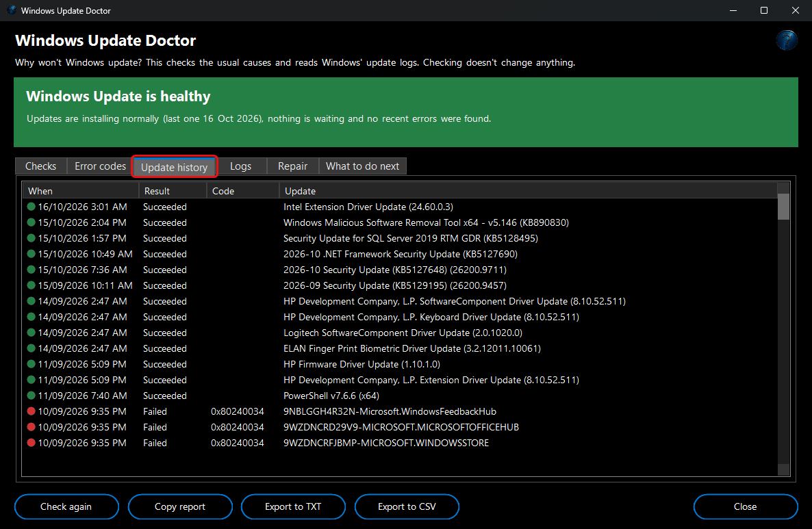
Task: Open the Error codes tab
Action: tap(100, 166)
